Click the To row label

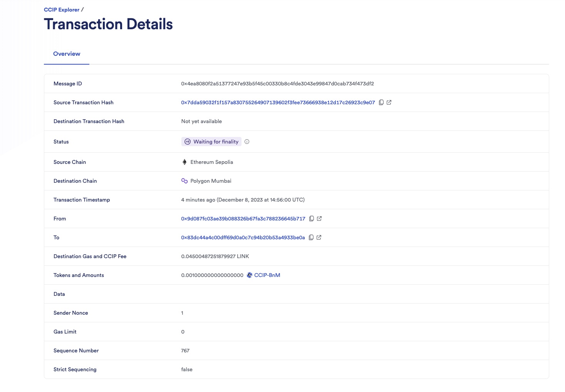[56, 237]
